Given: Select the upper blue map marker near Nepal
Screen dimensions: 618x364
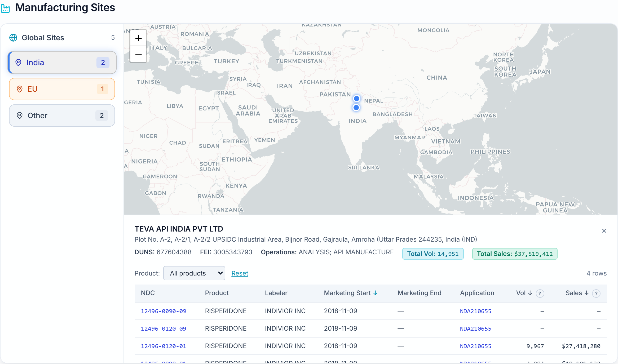Looking at the screenshot, I should (x=357, y=99).
